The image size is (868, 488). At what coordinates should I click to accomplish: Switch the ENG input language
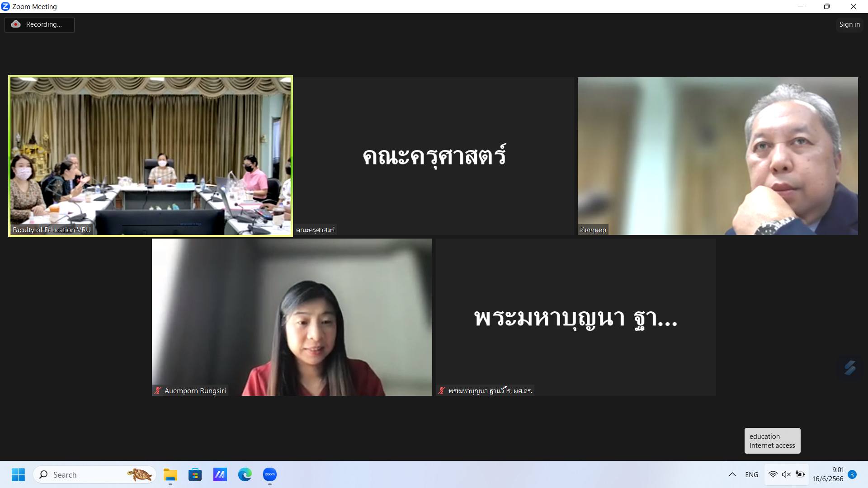(751, 474)
